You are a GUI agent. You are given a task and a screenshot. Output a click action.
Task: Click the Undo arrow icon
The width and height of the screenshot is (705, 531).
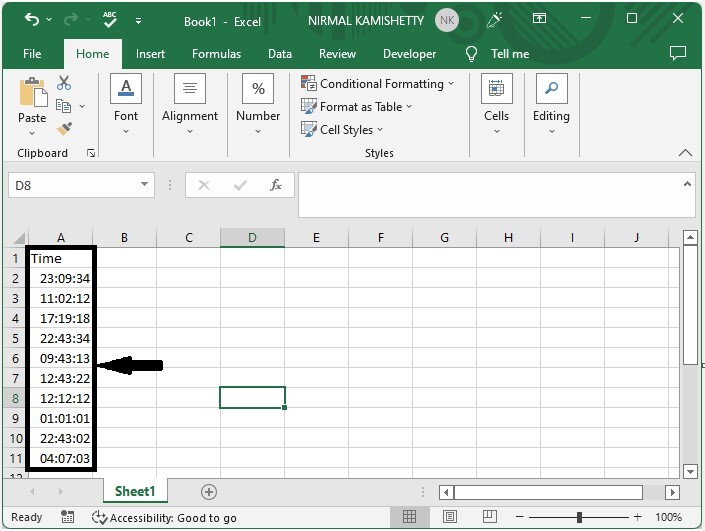(x=31, y=20)
